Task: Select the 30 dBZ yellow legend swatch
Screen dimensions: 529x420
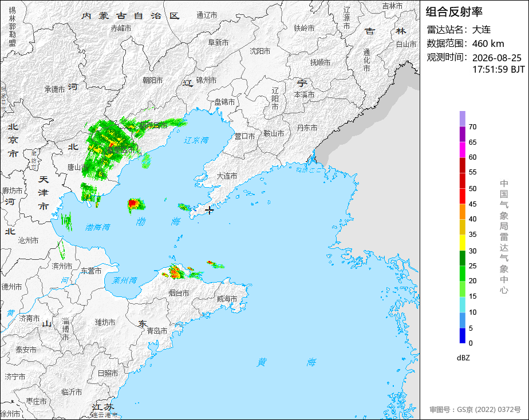Action: click(x=462, y=243)
